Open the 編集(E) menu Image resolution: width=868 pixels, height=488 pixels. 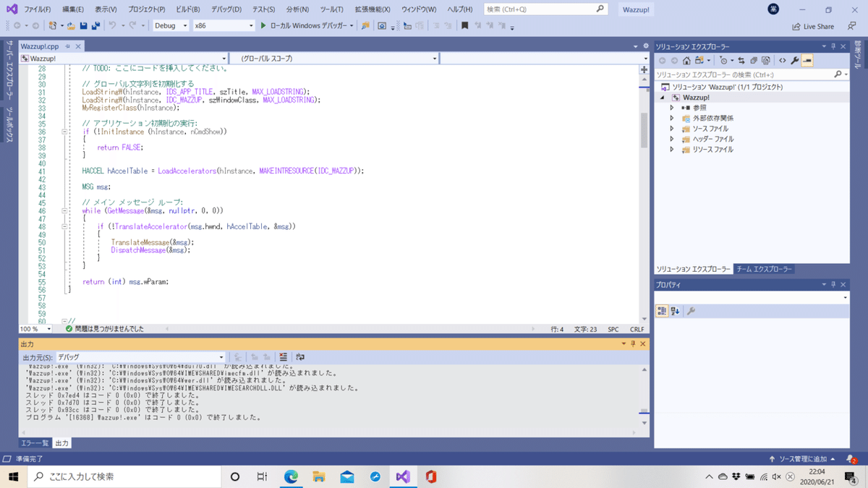[x=73, y=9]
